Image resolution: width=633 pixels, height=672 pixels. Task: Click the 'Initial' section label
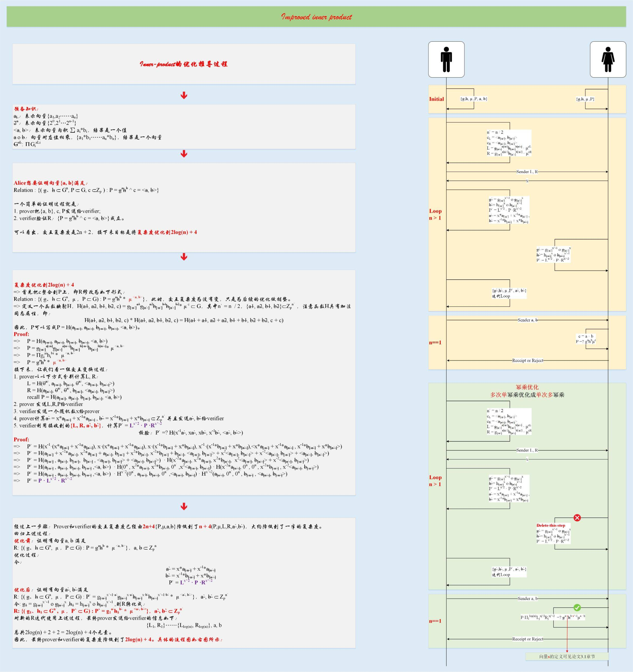(436, 99)
